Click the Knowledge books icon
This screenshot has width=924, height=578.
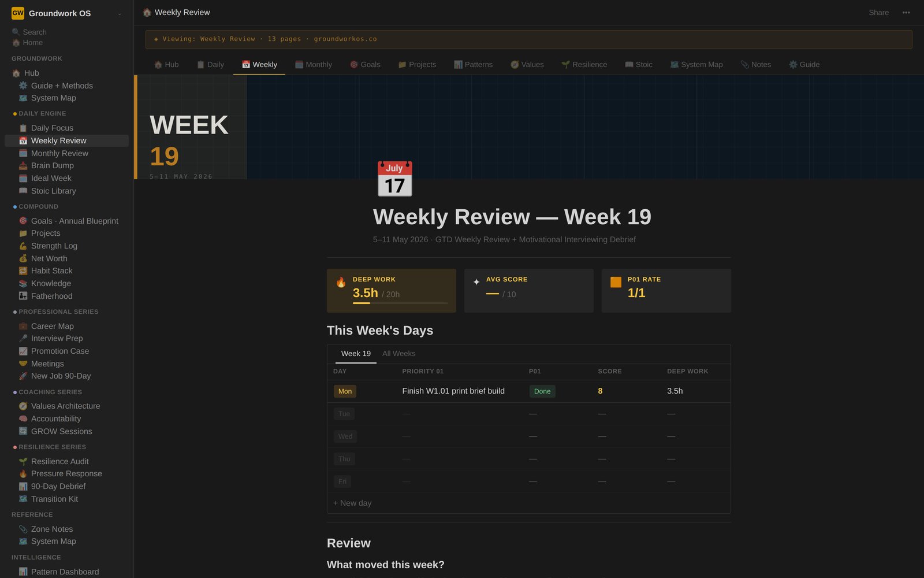pyautogui.click(x=23, y=283)
